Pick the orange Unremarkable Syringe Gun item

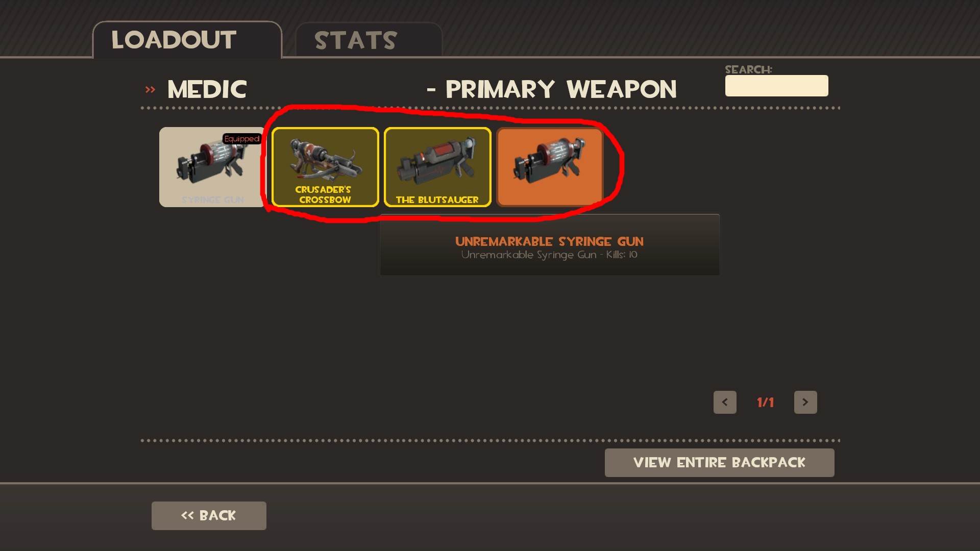pyautogui.click(x=550, y=167)
